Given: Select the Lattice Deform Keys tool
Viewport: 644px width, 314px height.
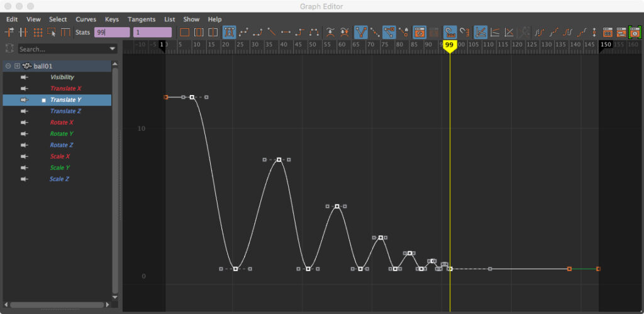Looking at the screenshot, I should 38,32.
